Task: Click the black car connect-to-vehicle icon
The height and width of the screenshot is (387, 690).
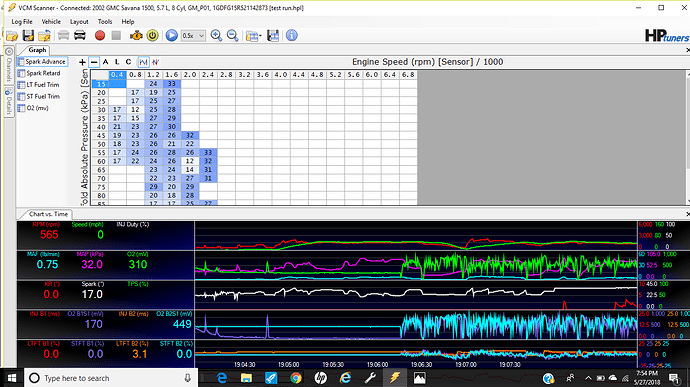Action: [x=80, y=36]
